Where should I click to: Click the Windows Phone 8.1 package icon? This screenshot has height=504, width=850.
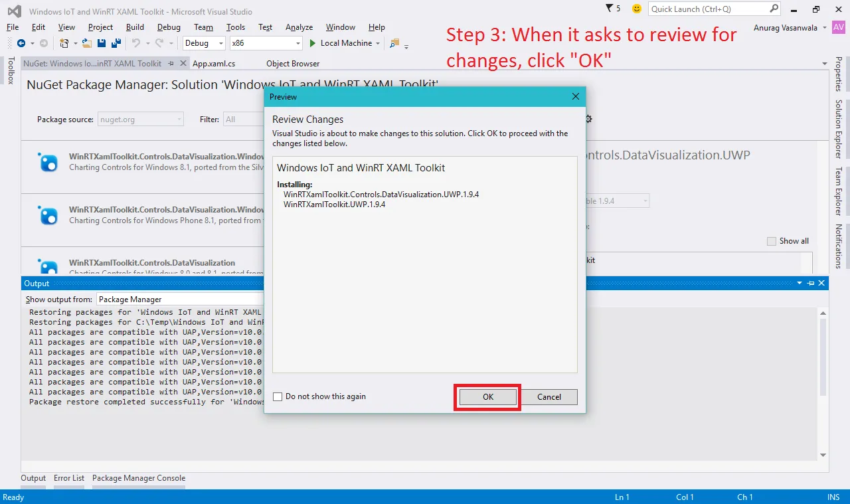(48, 215)
